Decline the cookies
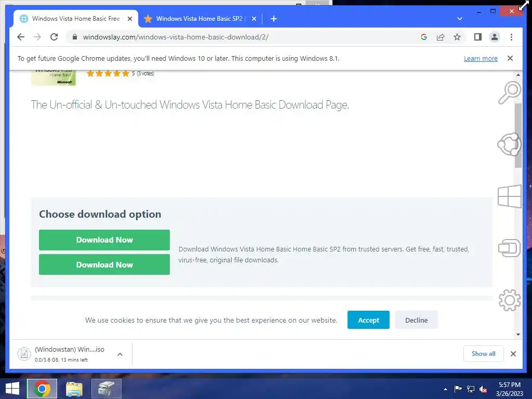This screenshot has height=399, width=532. point(416,320)
